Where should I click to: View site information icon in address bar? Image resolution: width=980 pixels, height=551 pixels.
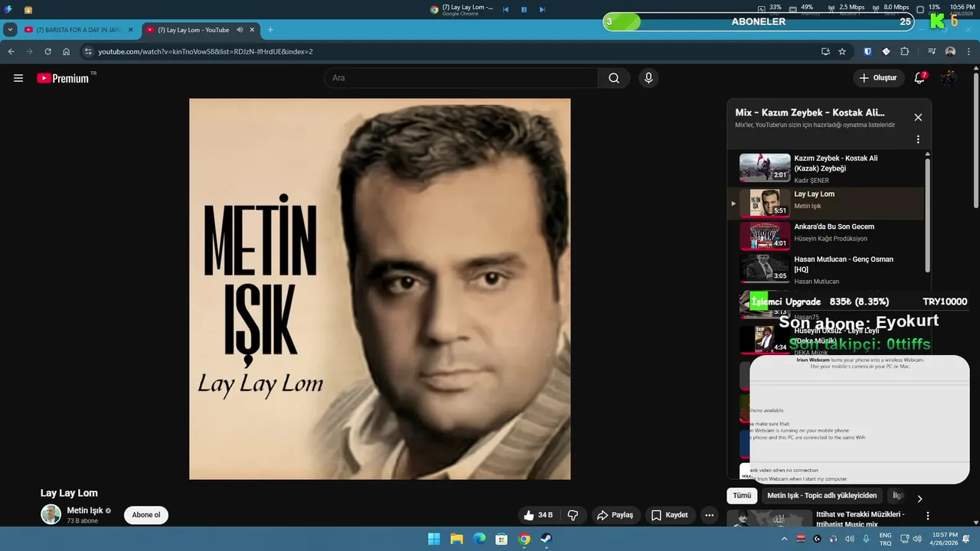(87, 51)
